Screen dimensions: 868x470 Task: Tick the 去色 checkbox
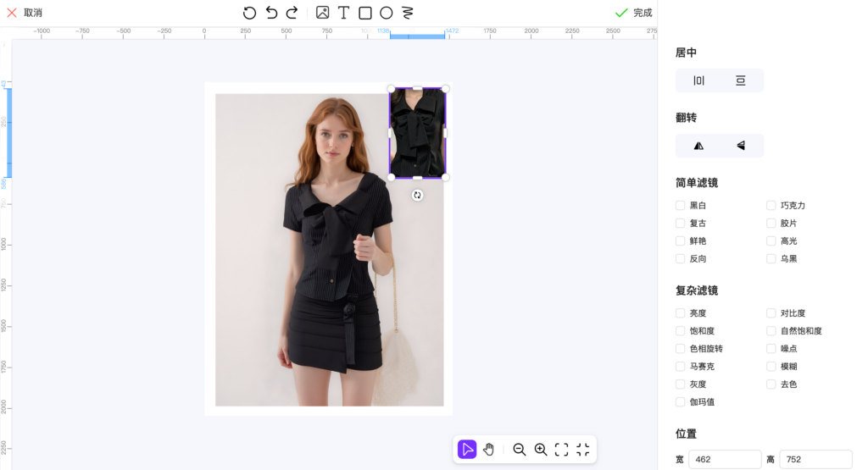(x=771, y=384)
